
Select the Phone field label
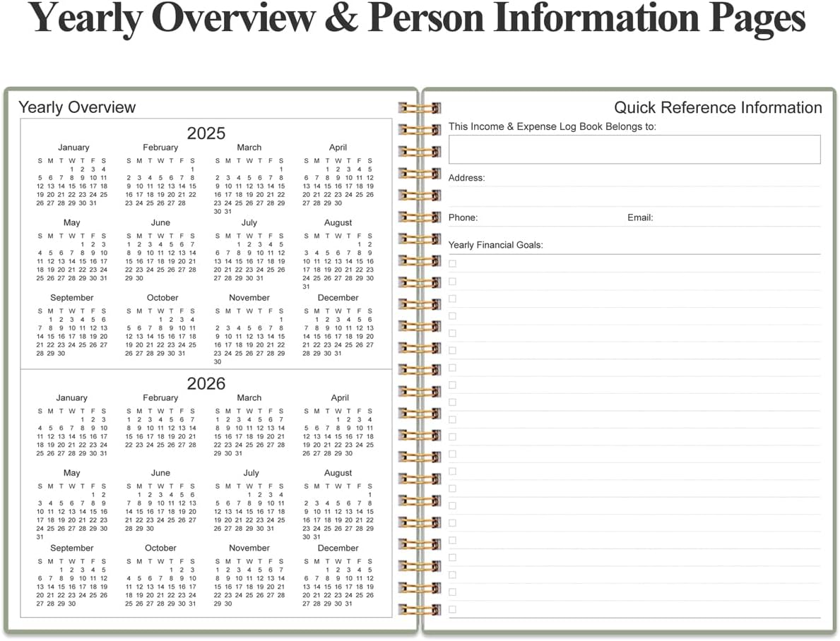463,217
